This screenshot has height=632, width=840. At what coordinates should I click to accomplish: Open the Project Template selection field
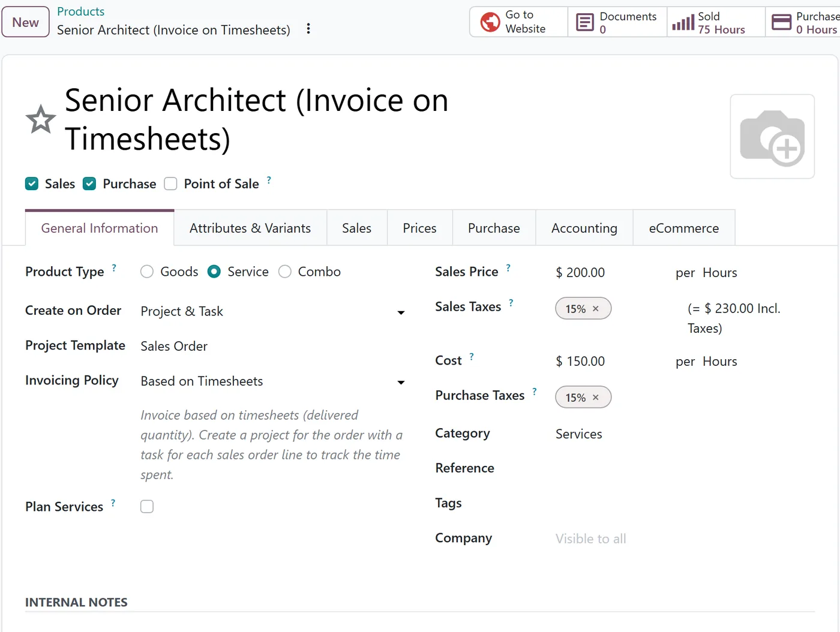273,347
